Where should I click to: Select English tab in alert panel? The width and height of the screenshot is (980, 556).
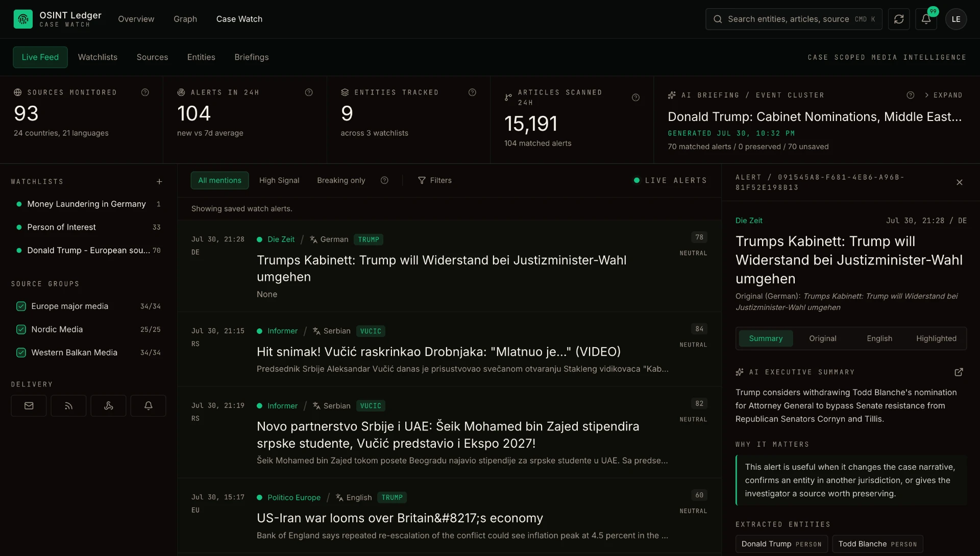(x=879, y=339)
